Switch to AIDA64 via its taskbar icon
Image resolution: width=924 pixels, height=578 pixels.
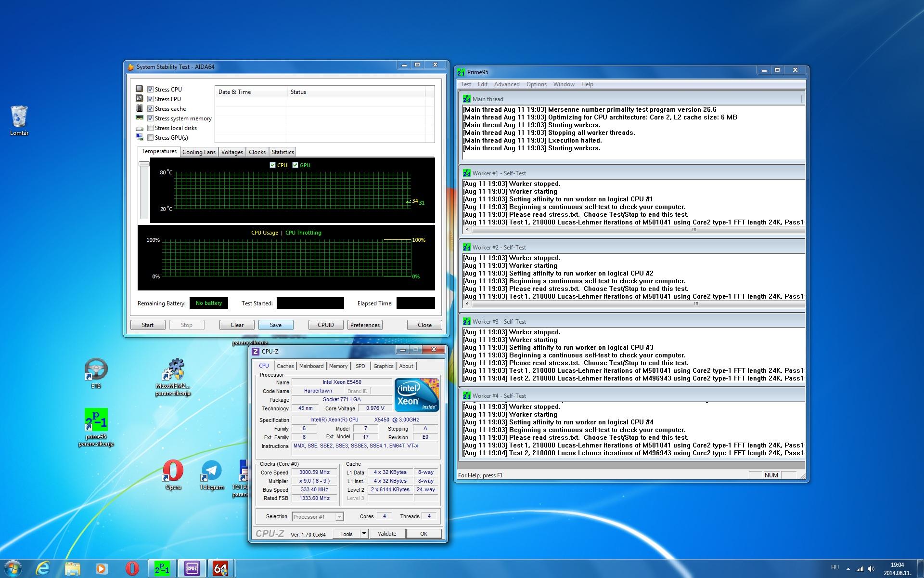point(220,568)
